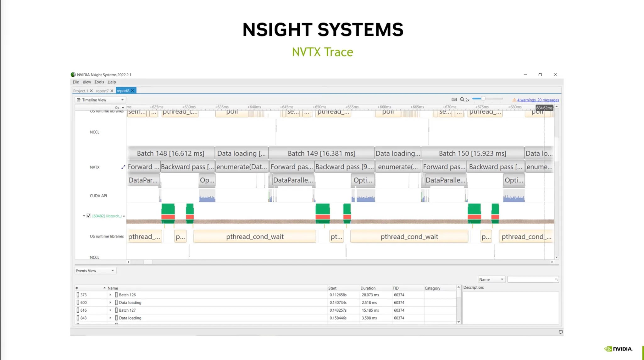Switch to the Project 1 tab
Viewport: 644px width, 360px height.
pos(80,91)
